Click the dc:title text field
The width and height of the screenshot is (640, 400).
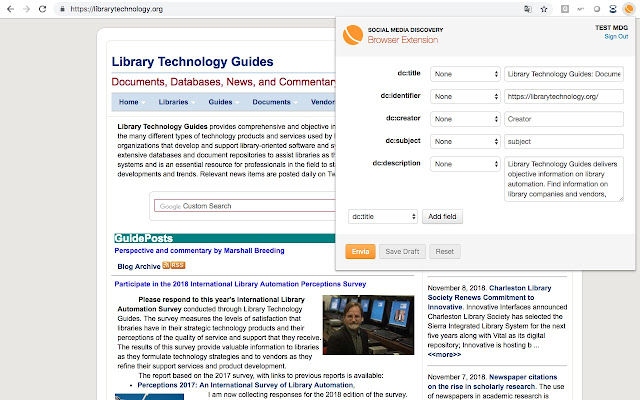tap(564, 74)
